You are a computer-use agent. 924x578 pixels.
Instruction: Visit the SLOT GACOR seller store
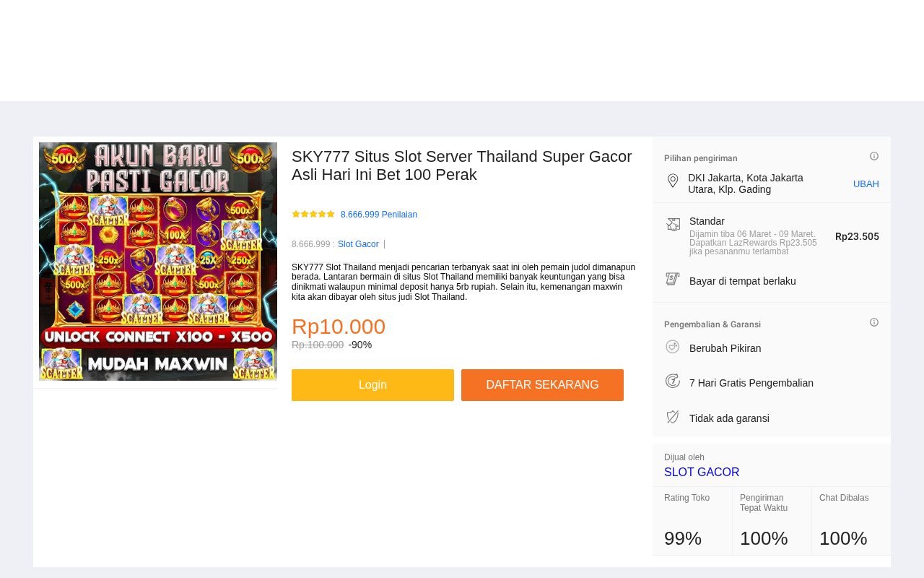click(x=702, y=473)
